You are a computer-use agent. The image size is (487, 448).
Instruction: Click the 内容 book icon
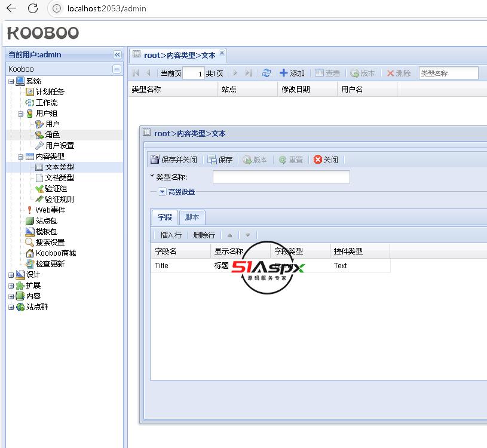[20, 296]
